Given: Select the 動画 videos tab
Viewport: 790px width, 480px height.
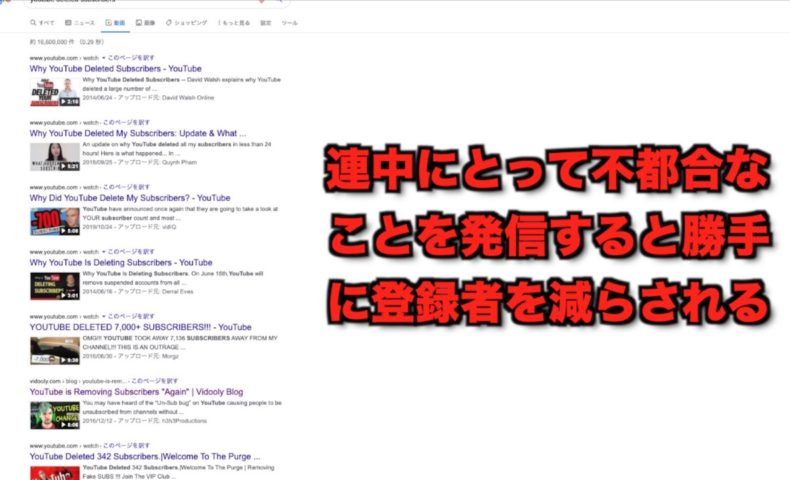Looking at the screenshot, I should pos(115,22).
